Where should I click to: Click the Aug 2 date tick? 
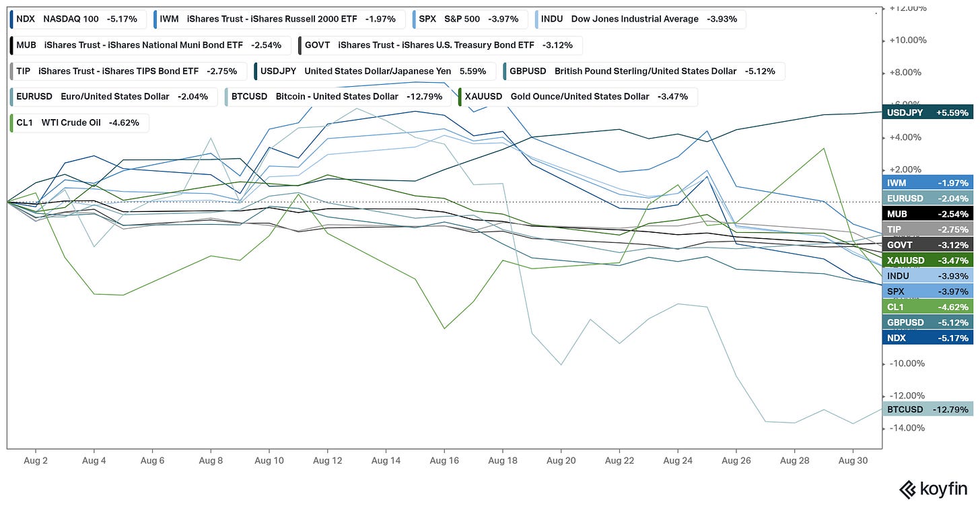click(36, 460)
